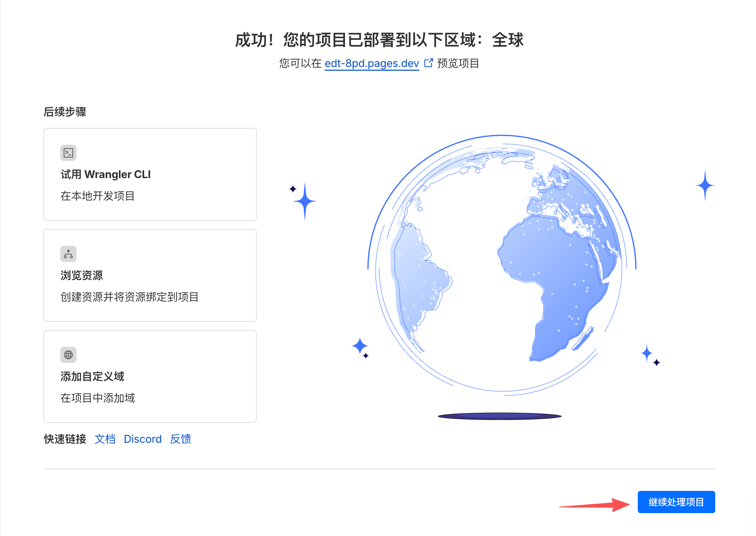Click the 后续步骤 heading
756x536 pixels.
click(x=65, y=112)
